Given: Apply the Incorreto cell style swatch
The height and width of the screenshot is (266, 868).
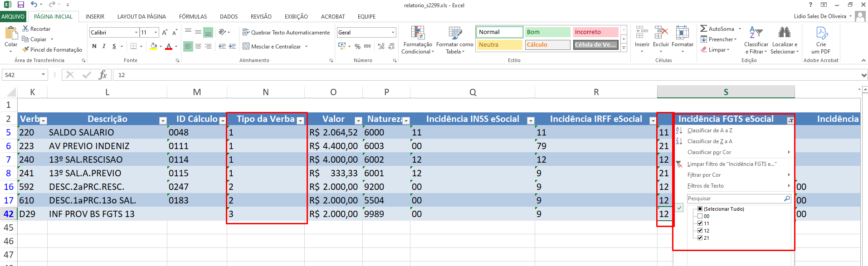Looking at the screenshot, I should (x=595, y=32).
